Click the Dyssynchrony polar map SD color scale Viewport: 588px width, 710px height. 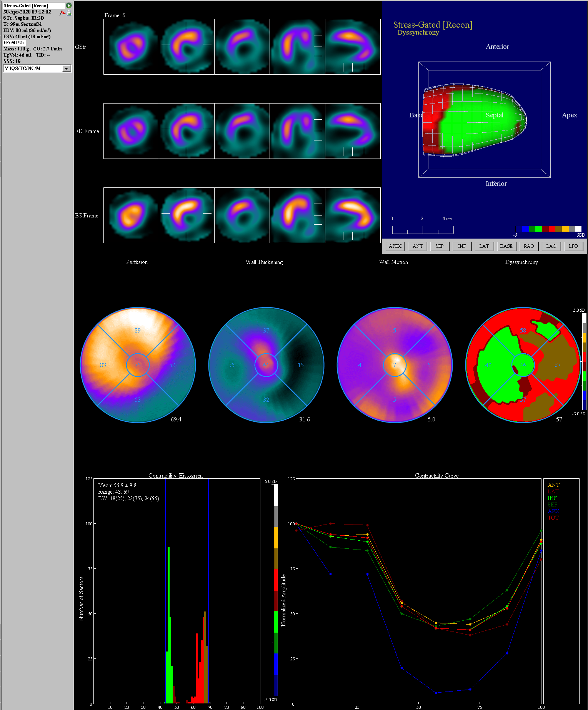pos(584,361)
